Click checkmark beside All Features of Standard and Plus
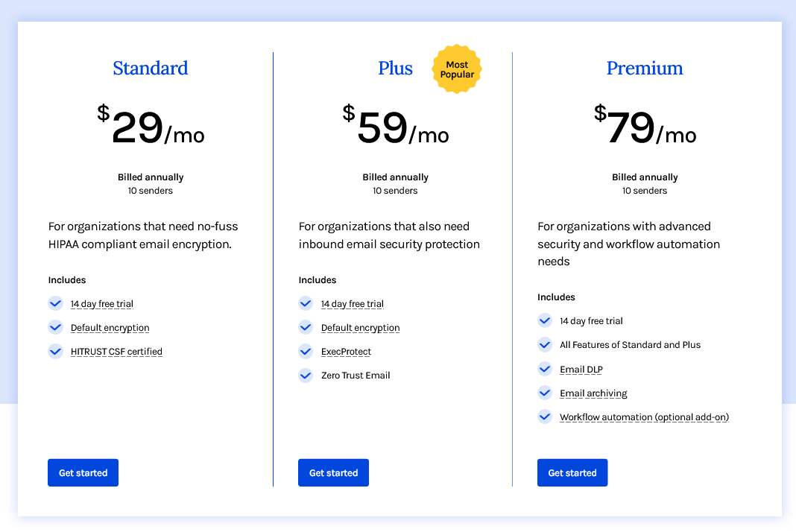This screenshot has width=796, height=532. (x=545, y=344)
